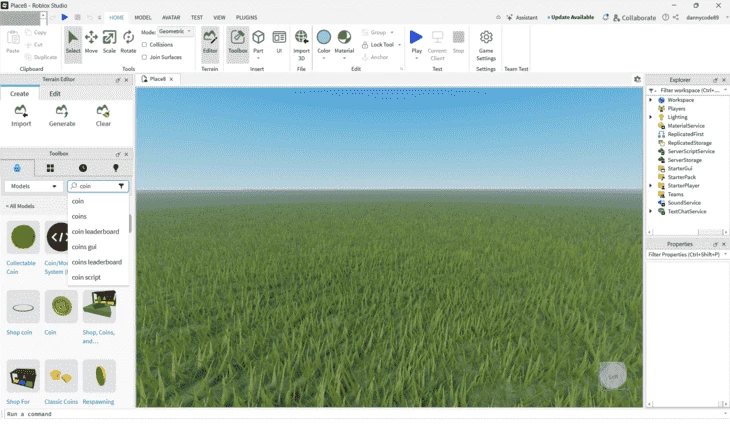Image resolution: width=730 pixels, height=432 pixels.
Task: Expand the StarterPlayer tree node
Action: [651, 186]
